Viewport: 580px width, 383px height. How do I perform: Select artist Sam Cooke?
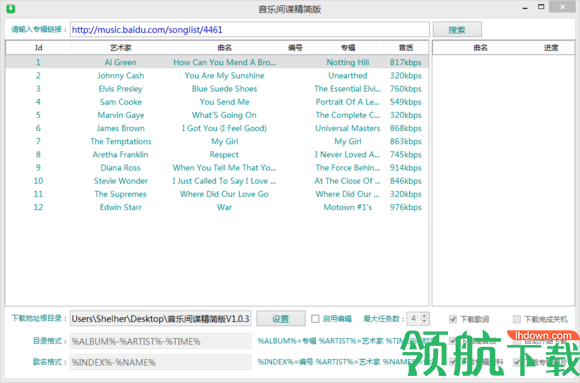[121, 102]
